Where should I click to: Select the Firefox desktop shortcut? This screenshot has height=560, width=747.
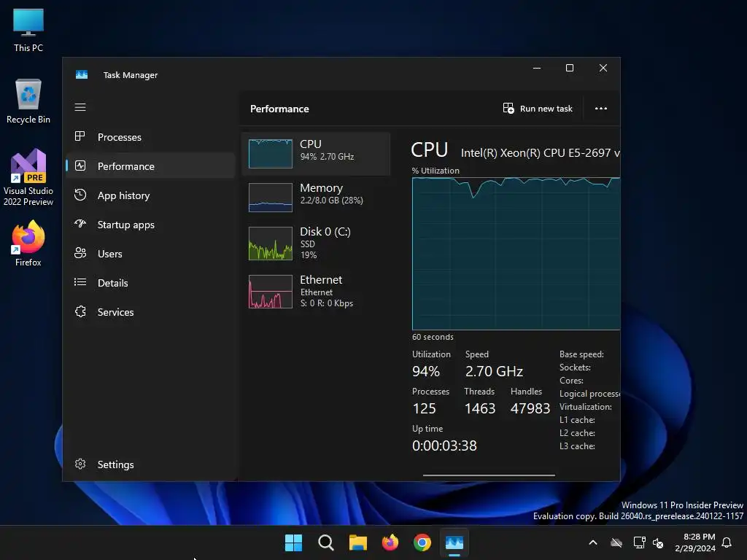click(28, 244)
